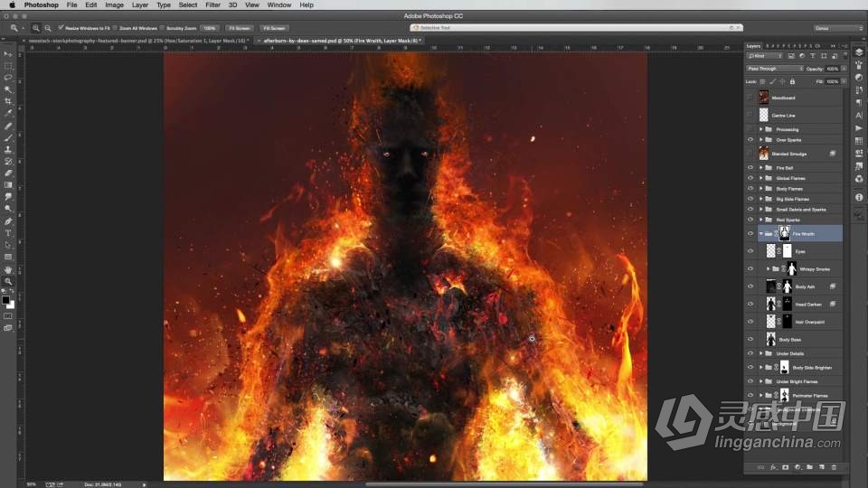The width and height of the screenshot is (868, 488).
Task: Open the Info panel icon in dock
Action: (859, 197)
